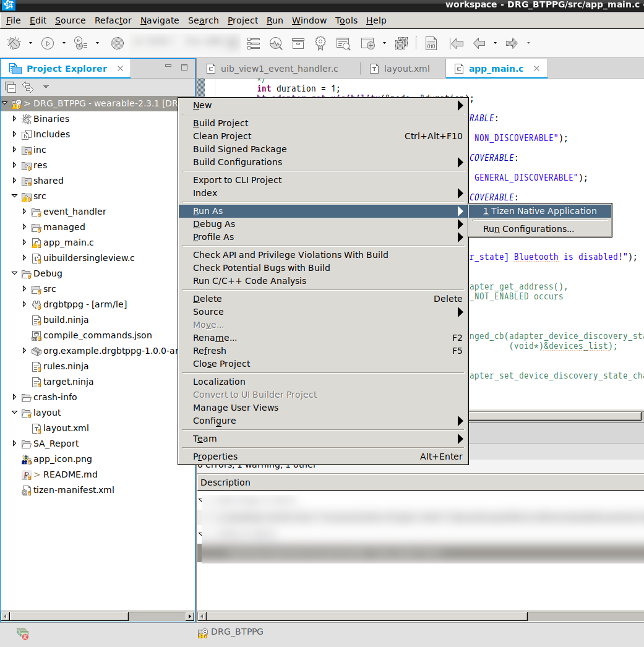This screenshot has width=644, height=647.
Task: Expand the event_handler folder
Action: [24, 212]
